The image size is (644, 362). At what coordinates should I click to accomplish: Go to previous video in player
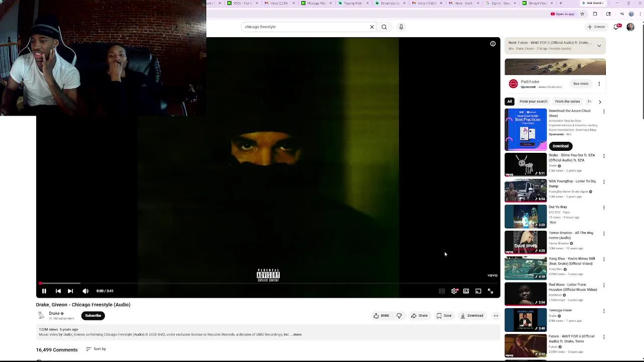coord(58,291)
